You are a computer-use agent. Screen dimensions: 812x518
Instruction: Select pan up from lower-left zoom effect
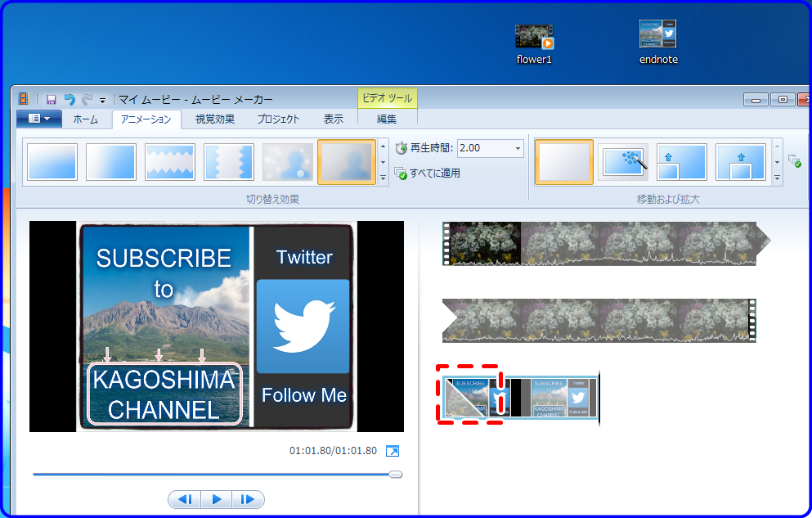coord(682,161)
